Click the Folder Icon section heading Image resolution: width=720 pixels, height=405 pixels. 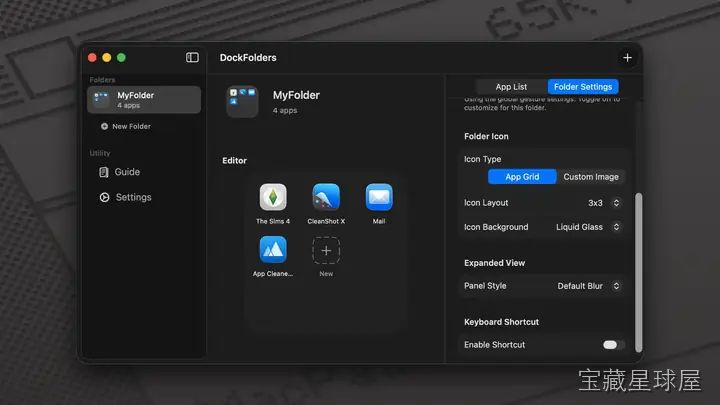[486, 136]
